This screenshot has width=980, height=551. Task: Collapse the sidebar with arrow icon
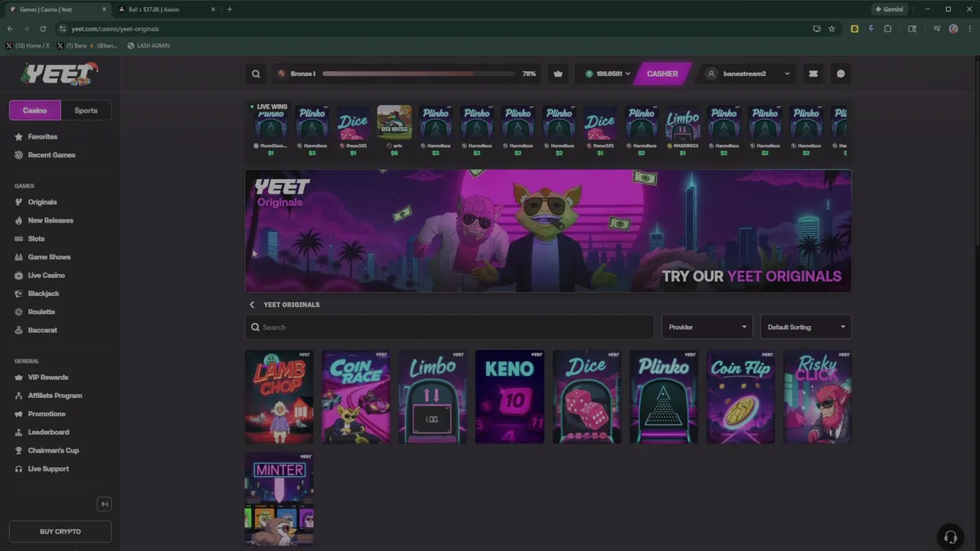click(105, 504)
